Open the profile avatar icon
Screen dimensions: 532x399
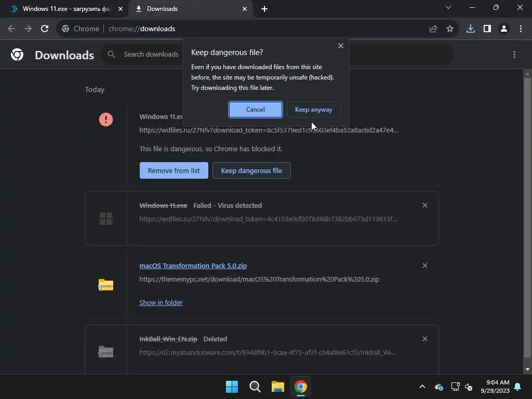pyautogui.click(x=504, y=29)
